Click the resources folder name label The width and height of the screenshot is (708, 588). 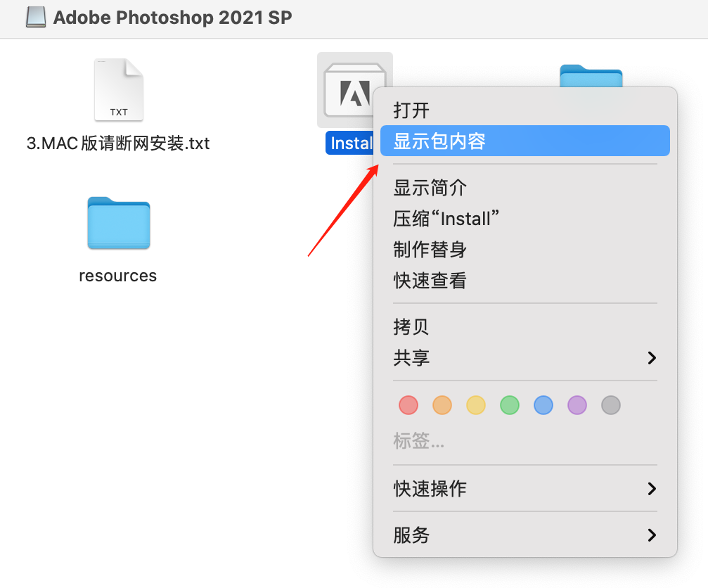(118, 276)
